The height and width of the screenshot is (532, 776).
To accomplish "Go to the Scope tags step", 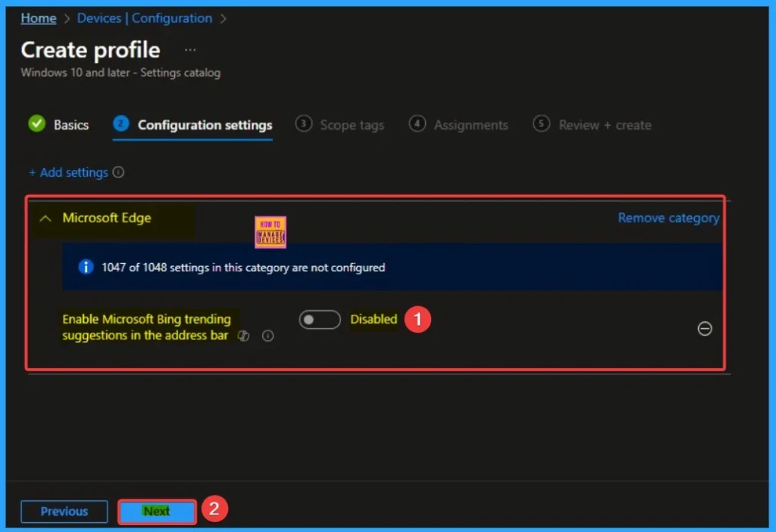I will point(339,125).
